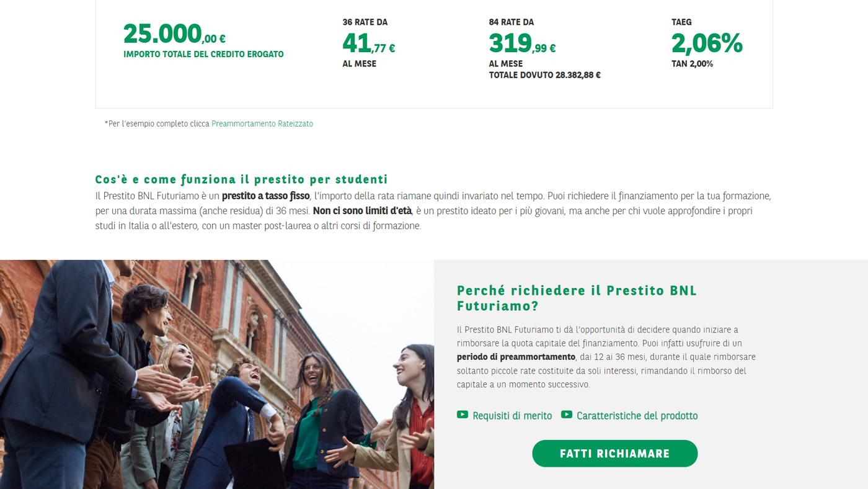Click the 25.000,00 € credit amount
The width and height of the screenshot is (868, 489).
[x=174, y=35]
